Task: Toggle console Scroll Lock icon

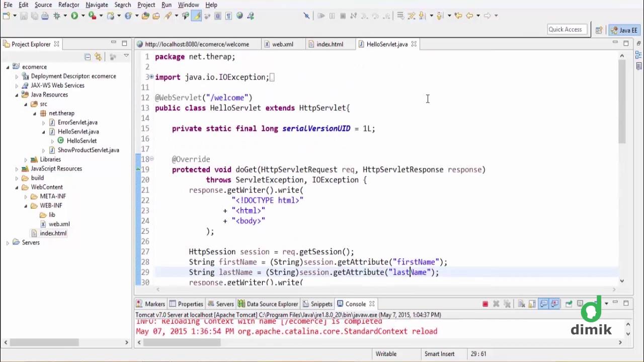Action: (532, 304)
